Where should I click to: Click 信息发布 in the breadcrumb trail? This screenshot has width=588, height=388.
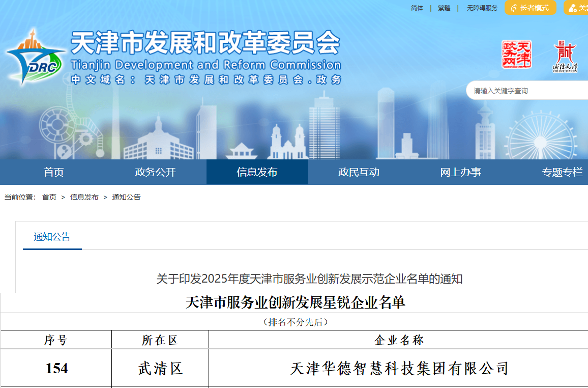click(x=84, y=198)
